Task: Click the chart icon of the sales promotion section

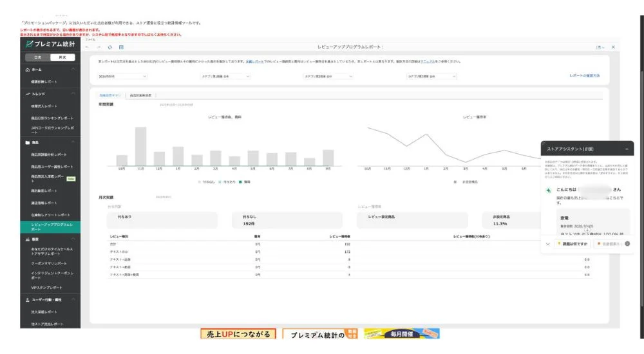Action: click(x=28, y=239)
